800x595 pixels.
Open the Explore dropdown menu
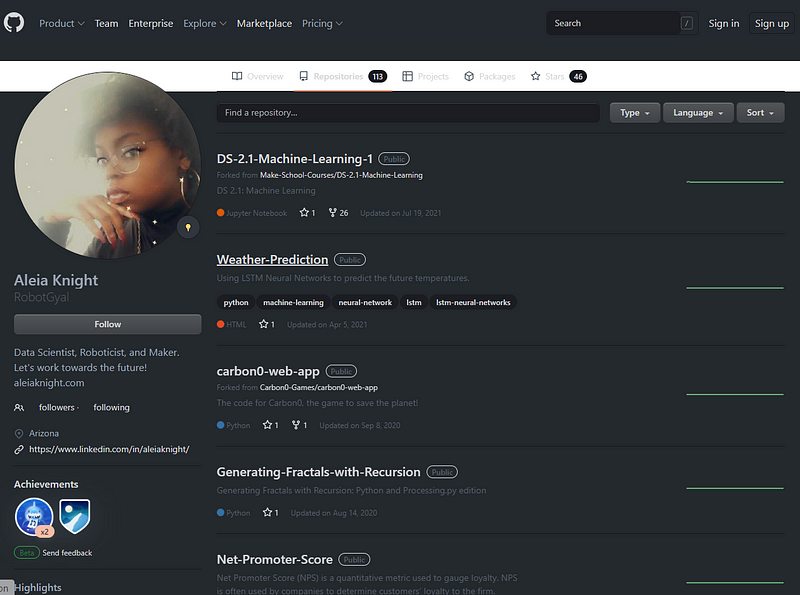205,23
